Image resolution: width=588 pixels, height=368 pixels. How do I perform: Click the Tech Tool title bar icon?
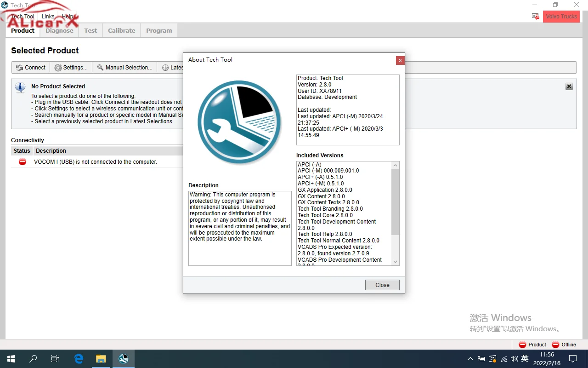pyautogui.click(x=5, y=5)
